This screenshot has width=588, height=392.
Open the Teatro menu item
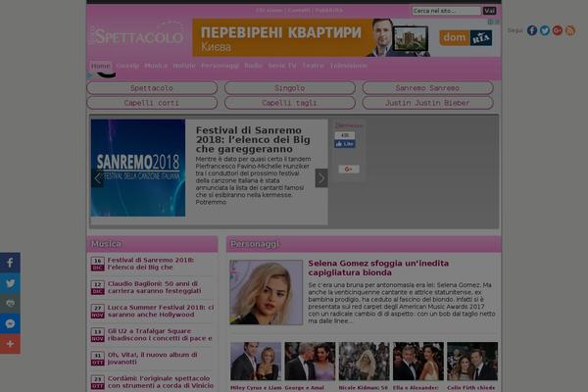point(313,66)
